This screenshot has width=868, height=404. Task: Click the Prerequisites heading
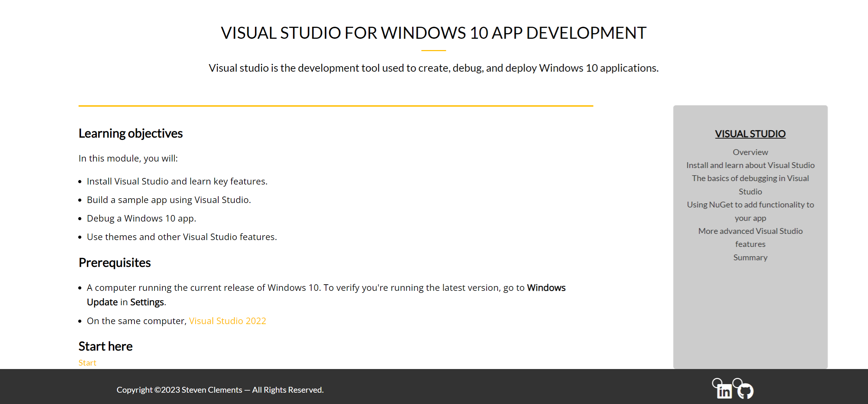(x=115, y=262)
